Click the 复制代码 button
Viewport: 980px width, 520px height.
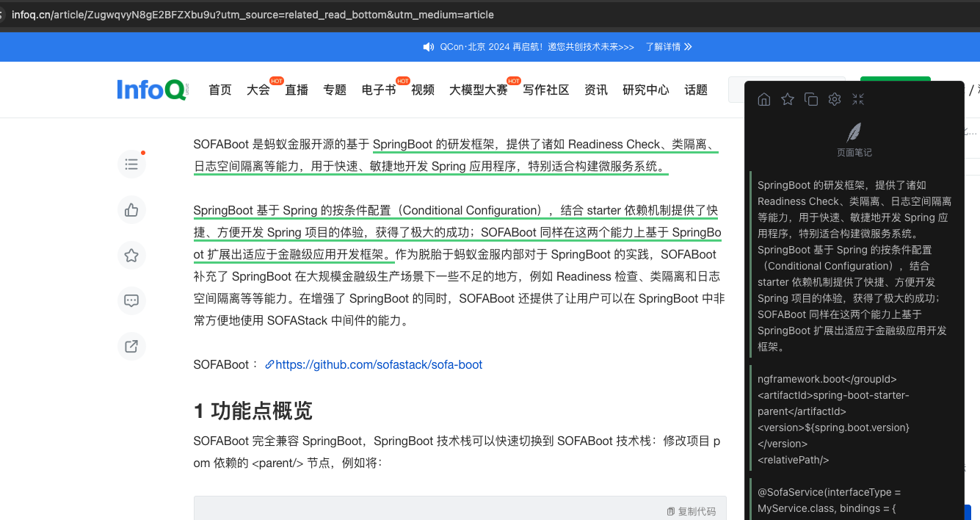pyautogui.click(x=691, y=511)
